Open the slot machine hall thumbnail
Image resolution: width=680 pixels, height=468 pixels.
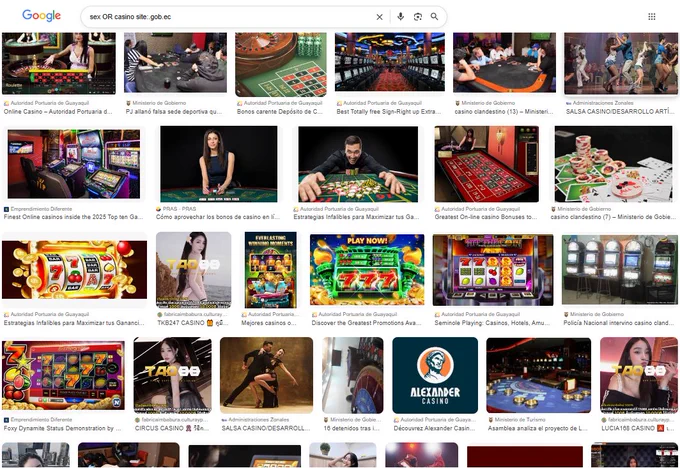pos(390,62)
